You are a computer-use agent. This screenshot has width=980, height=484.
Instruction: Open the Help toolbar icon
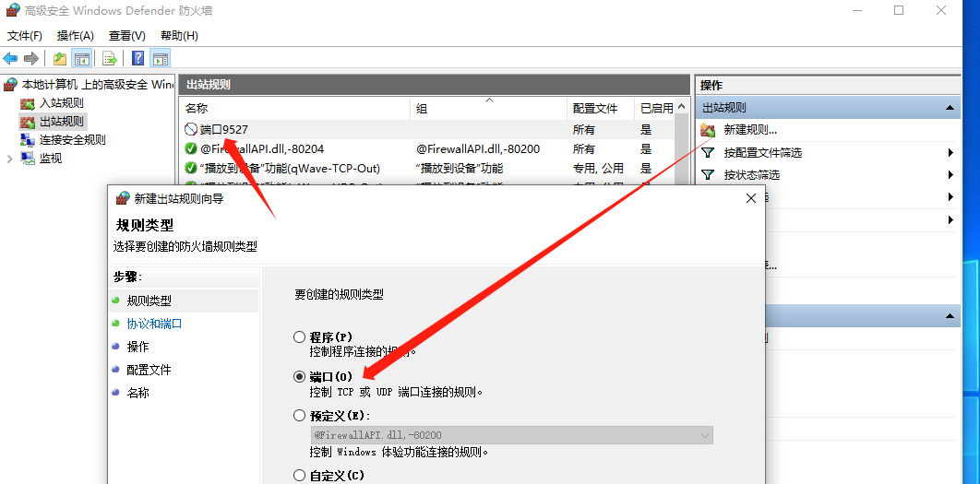pyautogui.click(x=138, y=59)
